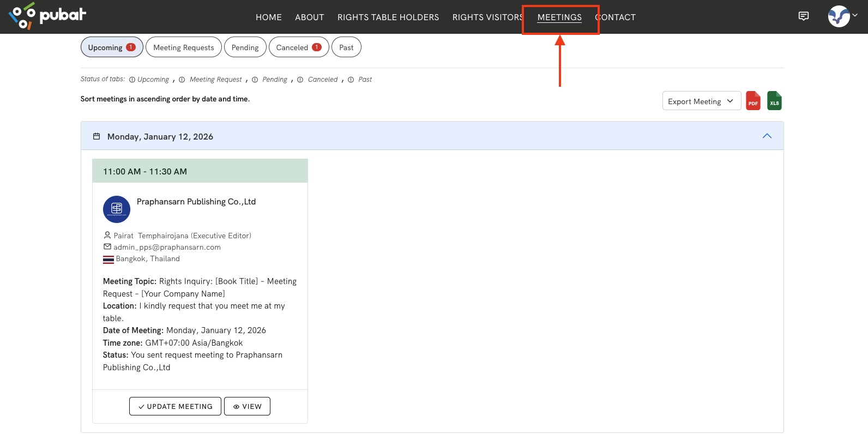Screen dimensions: 868x434
Task: Open the Export Meeting dropdown
Action: click(x=701, y=101)
